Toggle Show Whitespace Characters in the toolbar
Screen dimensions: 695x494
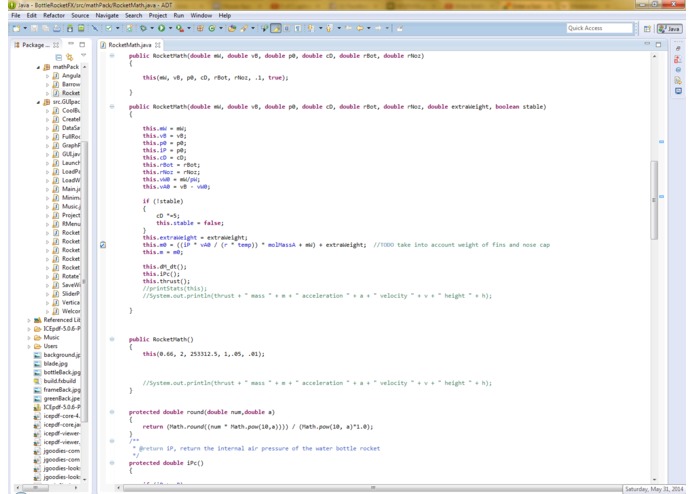click(x=298, y=28)
